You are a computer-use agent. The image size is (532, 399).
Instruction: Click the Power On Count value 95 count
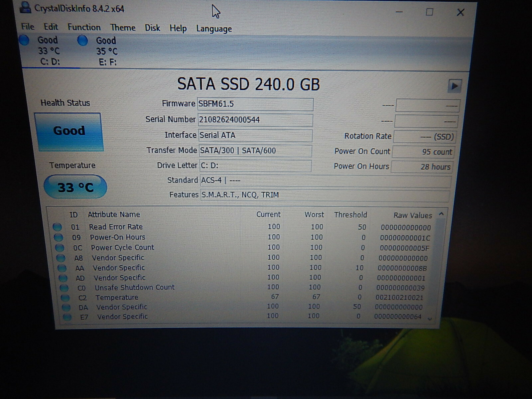423,152
